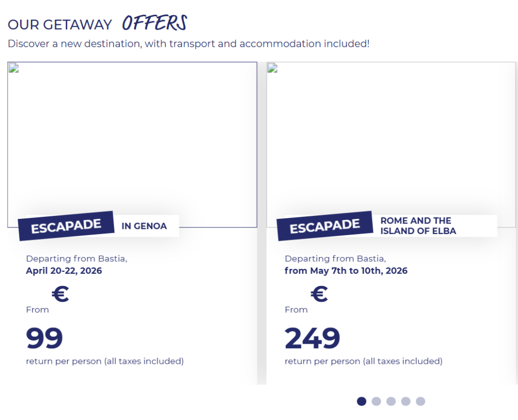Click the euro symbol in the Rome card
Screen dimensions: 518x420
tap(319, 294)
